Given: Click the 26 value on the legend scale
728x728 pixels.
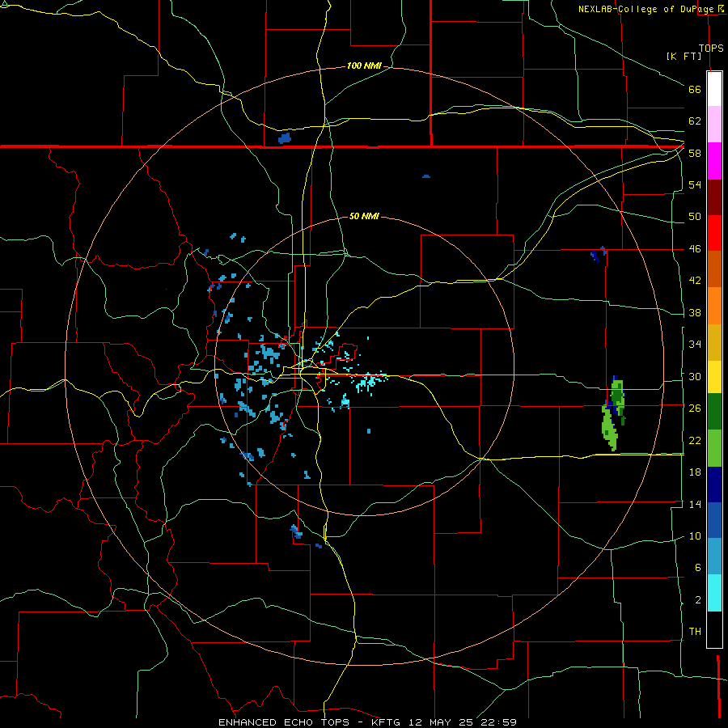Looking at the screenshot, I should point(695,408).
